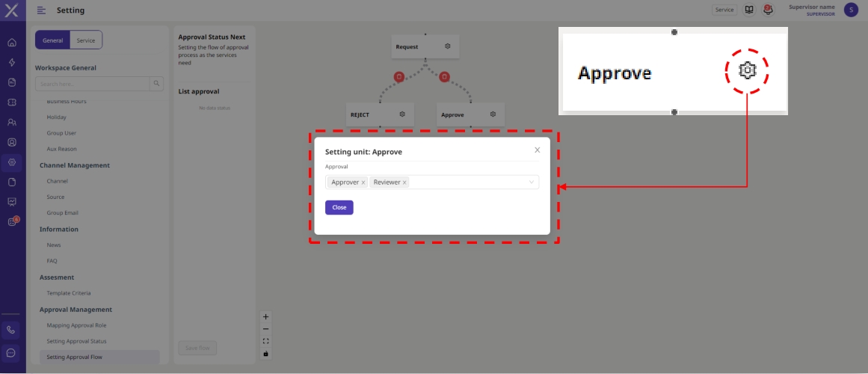
Task: Click the canvas zoom in plus button
Action: tap(265, 316)
